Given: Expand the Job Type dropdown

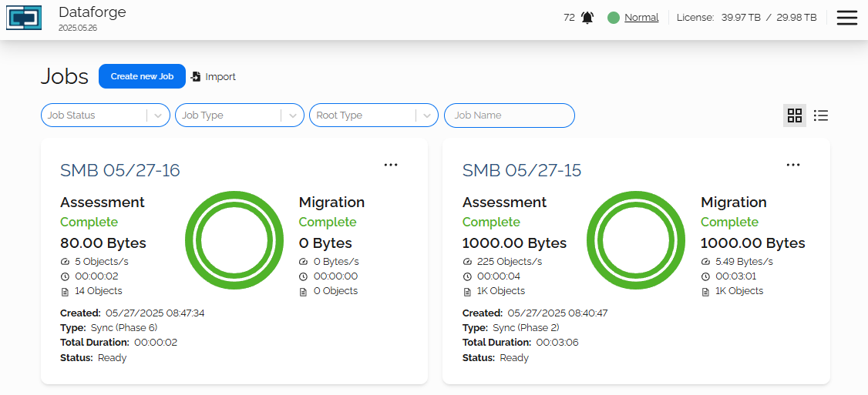Looking at the screenshot, I should (x=292, y=115).
